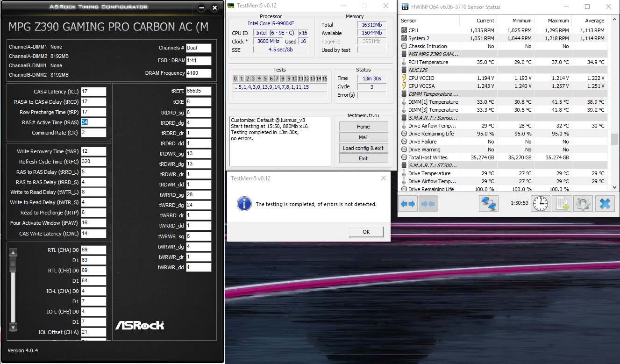Select the DIMM Temperature group header row
This screenshot has width=620, height=364.
(504, 94)
